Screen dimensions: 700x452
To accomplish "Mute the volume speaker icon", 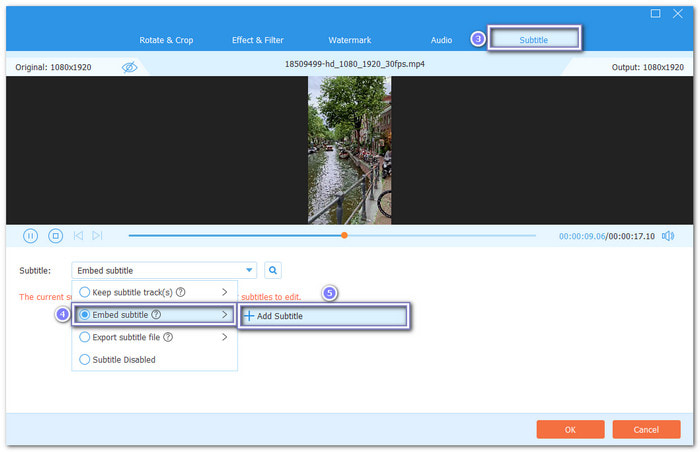I will pos(668,236).
